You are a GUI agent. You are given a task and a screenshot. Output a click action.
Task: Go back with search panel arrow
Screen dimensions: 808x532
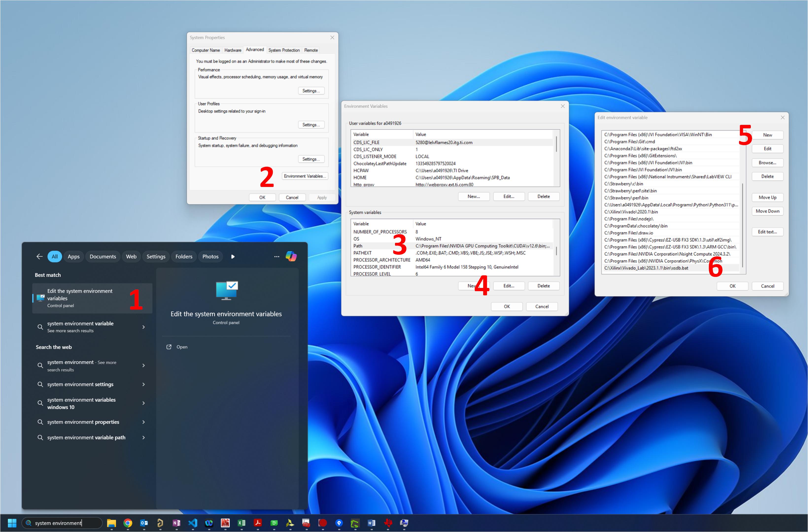click(x=39, y=256)
